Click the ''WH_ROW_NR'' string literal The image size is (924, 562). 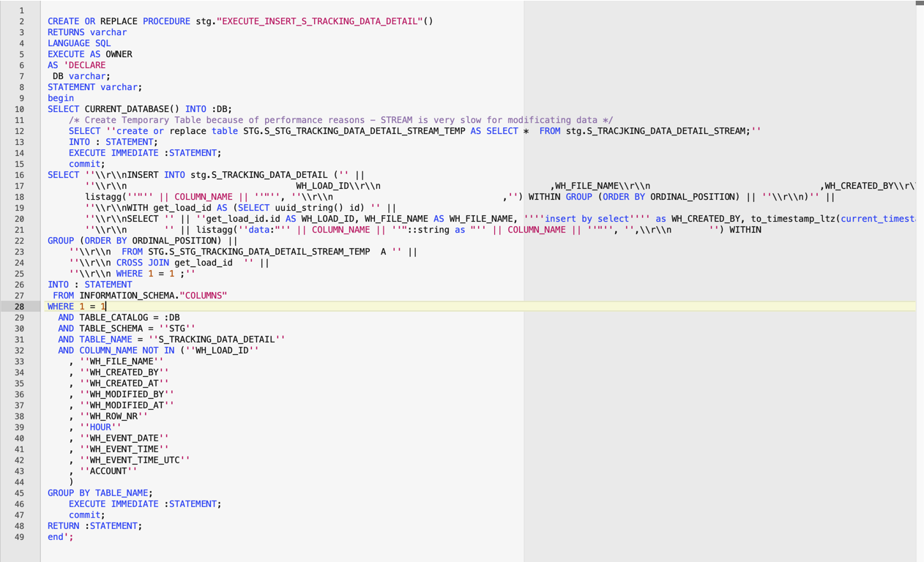click(113, 416)
